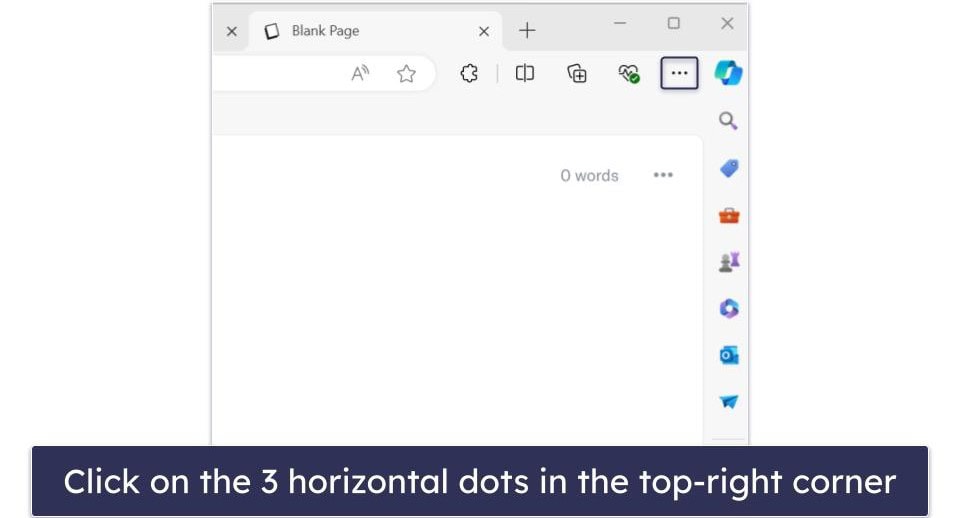Minimize the Edge browser window
This screenshot has width=960, height=518.
coord(620,23)
